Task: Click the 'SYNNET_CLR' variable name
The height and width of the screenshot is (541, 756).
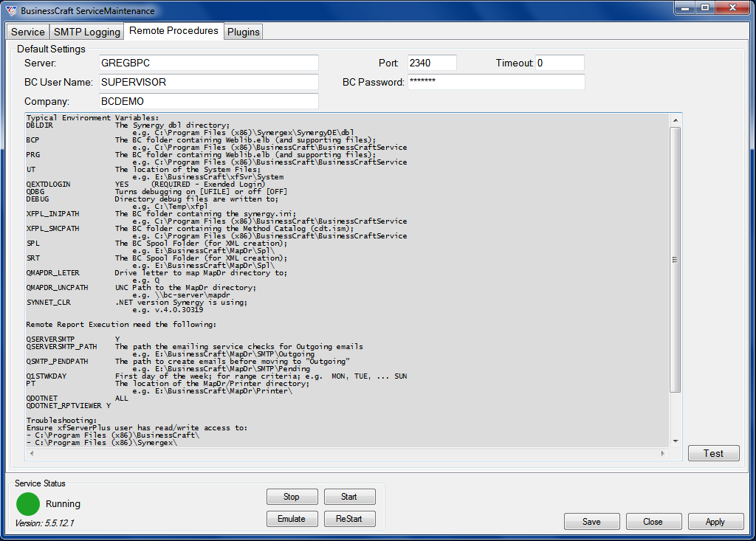Action: (48, 303)
